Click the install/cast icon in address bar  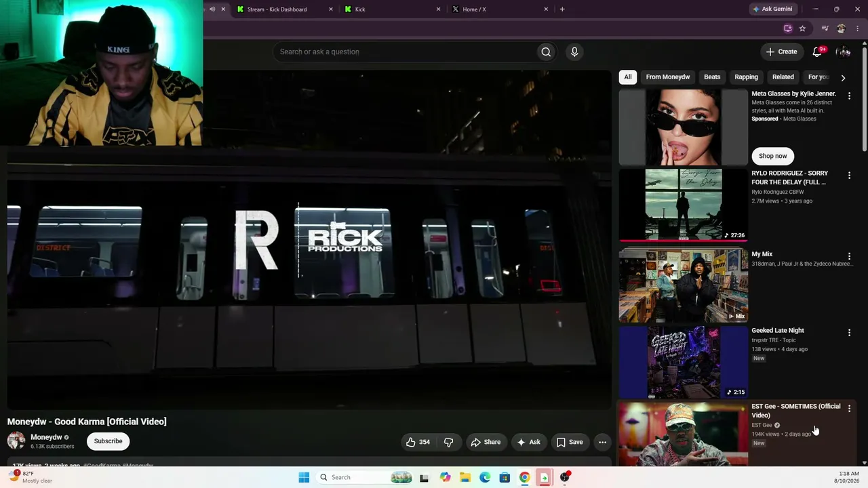click(x=787, y=28)
